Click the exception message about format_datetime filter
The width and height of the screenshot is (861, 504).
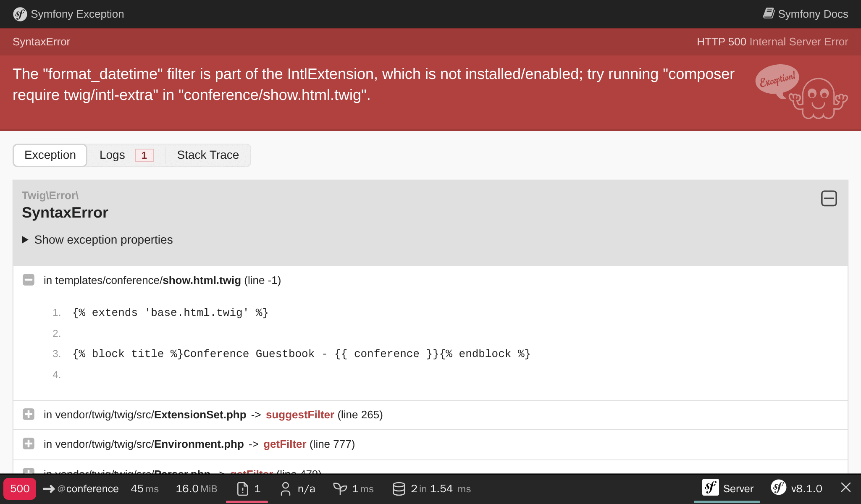click(x=373, y=84)
